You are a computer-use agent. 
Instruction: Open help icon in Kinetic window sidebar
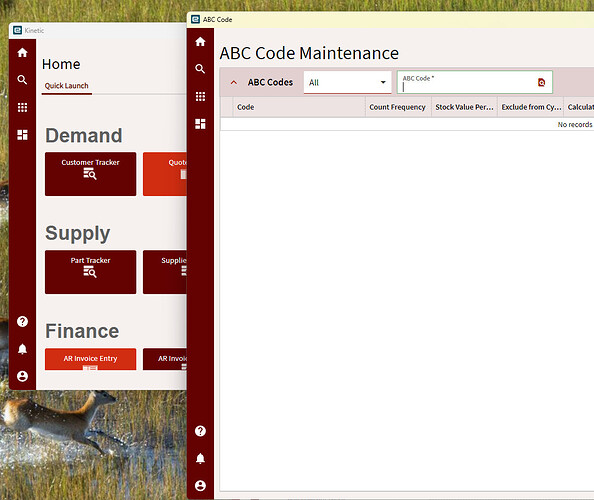[22, 322]
